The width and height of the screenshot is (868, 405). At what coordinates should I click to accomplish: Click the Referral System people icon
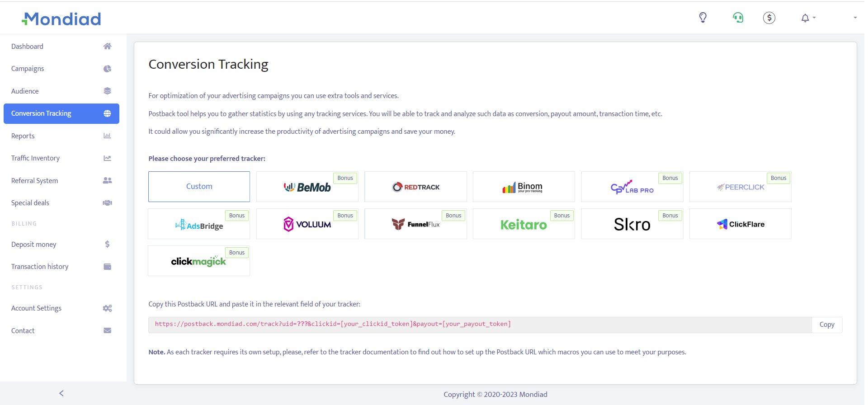pos(107,180)
